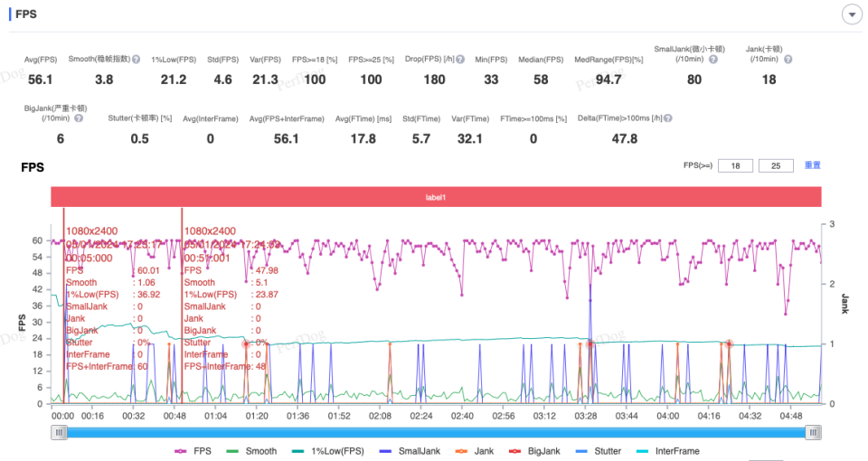
Task: Open help icon next to Delta(FTime)>100ms
Action: tap(668, 118)
